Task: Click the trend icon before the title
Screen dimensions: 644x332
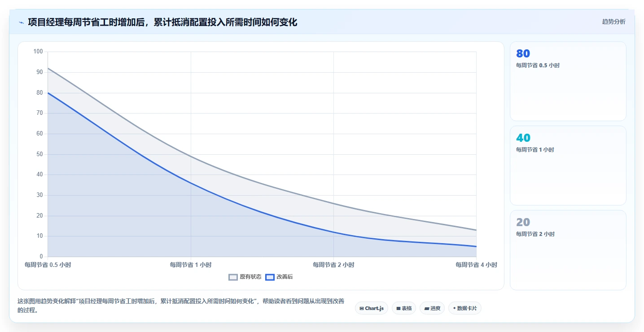Action: click(21, 22)
